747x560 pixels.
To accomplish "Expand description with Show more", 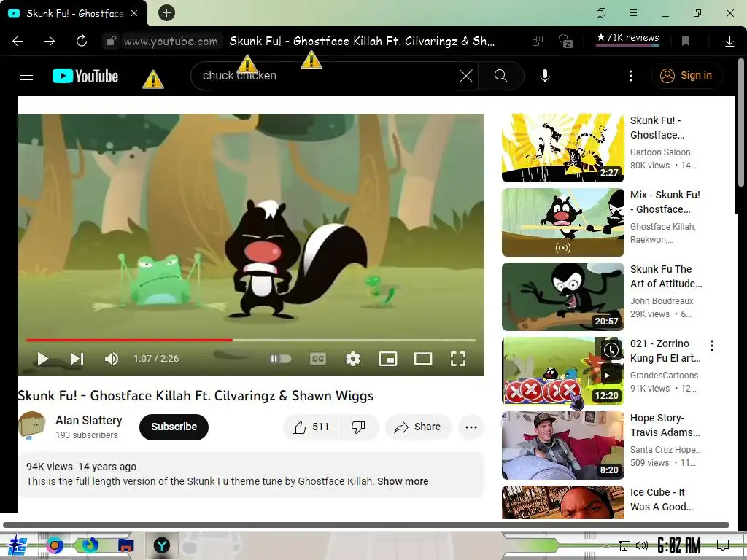I will (403, 481).
